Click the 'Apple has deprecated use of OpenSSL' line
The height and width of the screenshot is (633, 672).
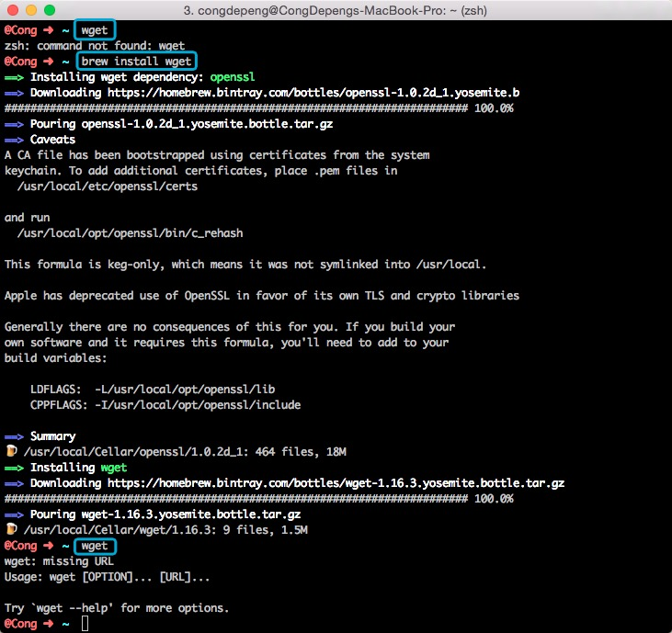262,296
